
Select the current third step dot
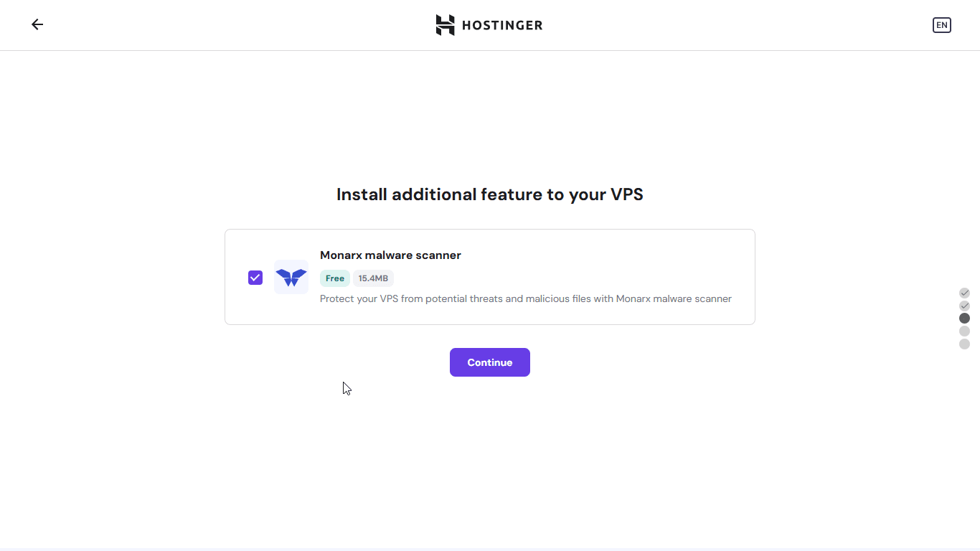(x=964, y=318)
